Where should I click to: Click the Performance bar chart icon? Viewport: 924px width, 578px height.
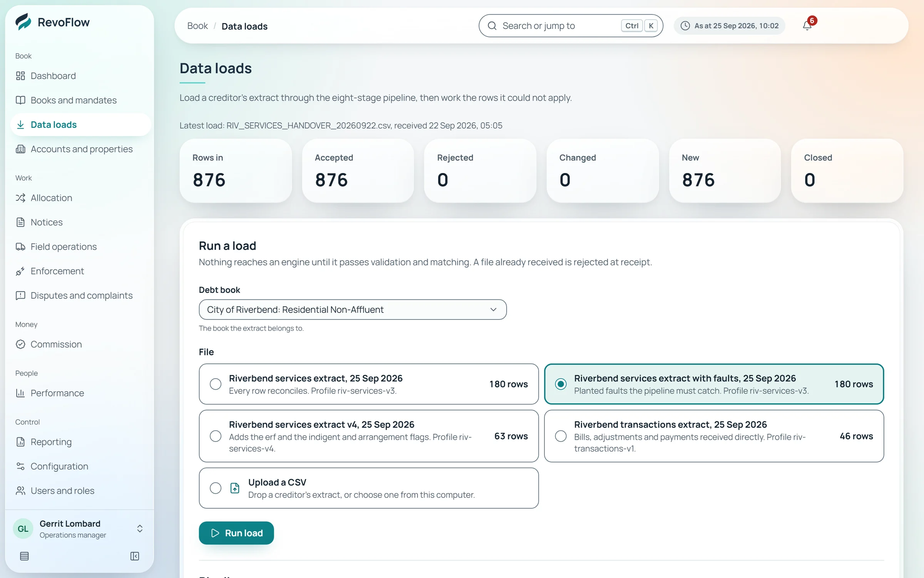(x=20, y=393)
